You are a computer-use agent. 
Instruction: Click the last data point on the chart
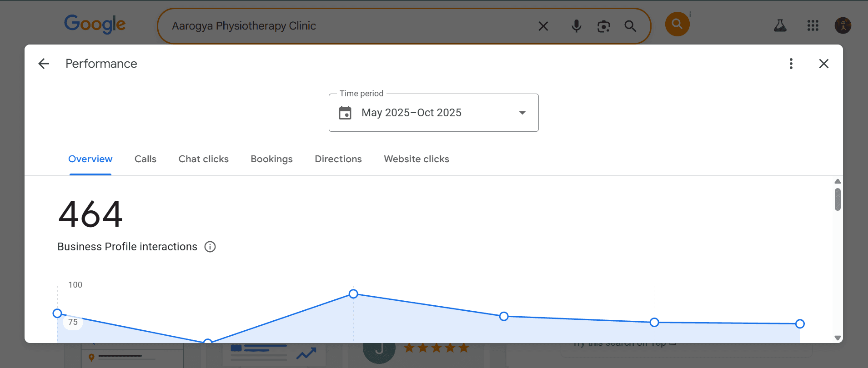tap(800, 324)
